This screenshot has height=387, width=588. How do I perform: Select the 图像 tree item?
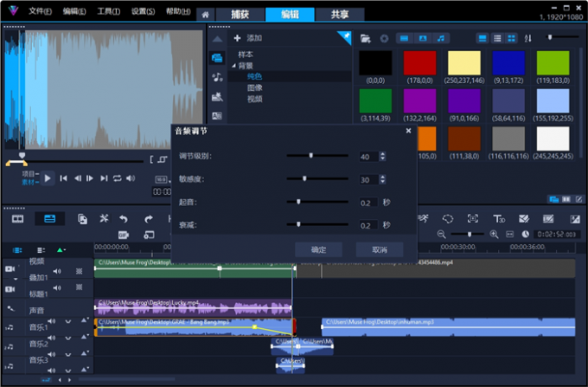(254, 87)
